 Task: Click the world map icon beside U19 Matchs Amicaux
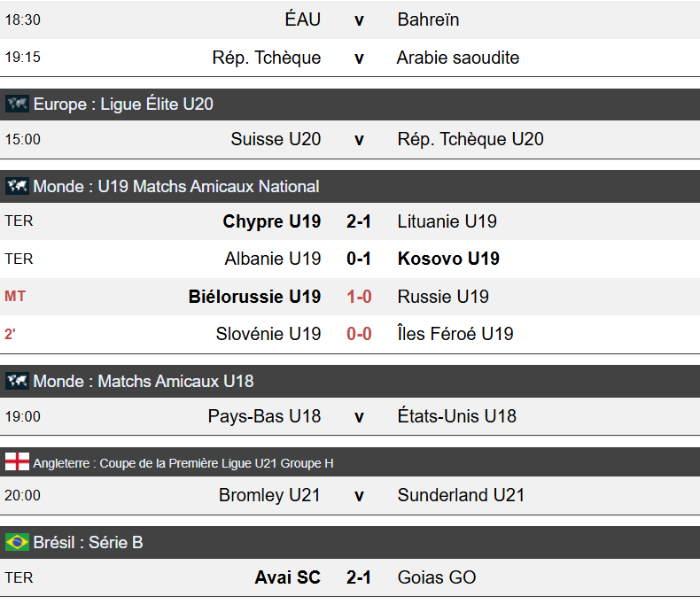click(17, 187)
